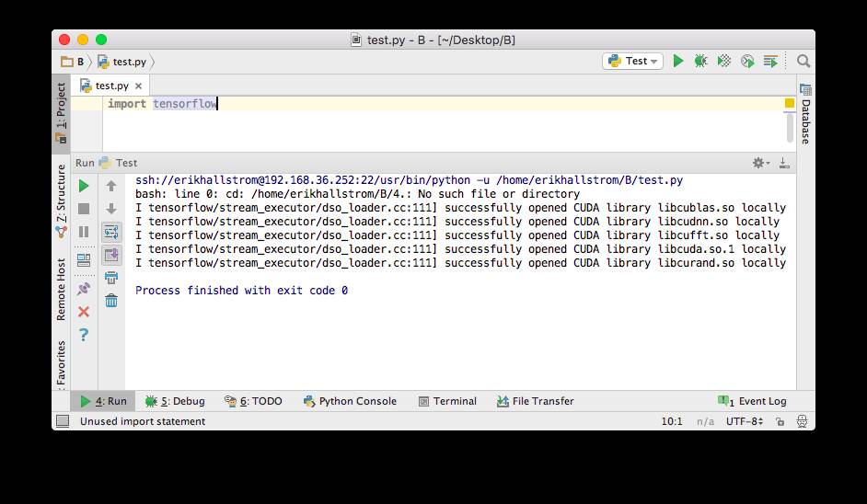
Task: Click the up stack trace arrow
Action: (x=111, y=186)
